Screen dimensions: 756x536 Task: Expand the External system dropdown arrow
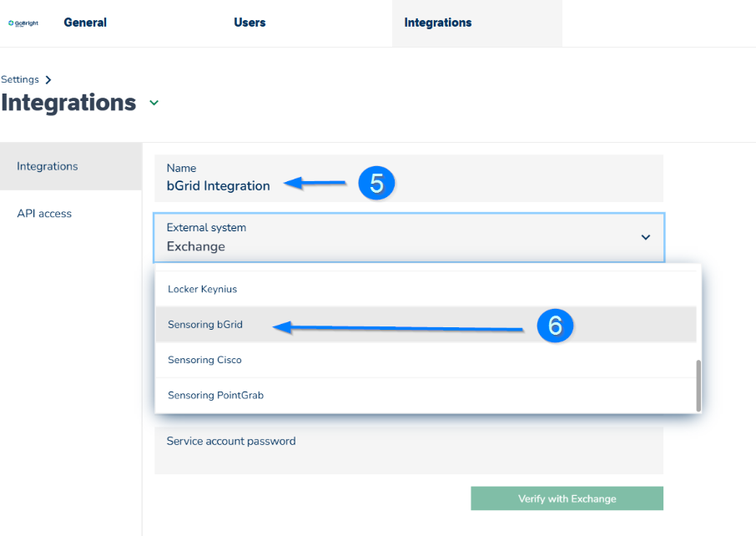tap(646, 237)
